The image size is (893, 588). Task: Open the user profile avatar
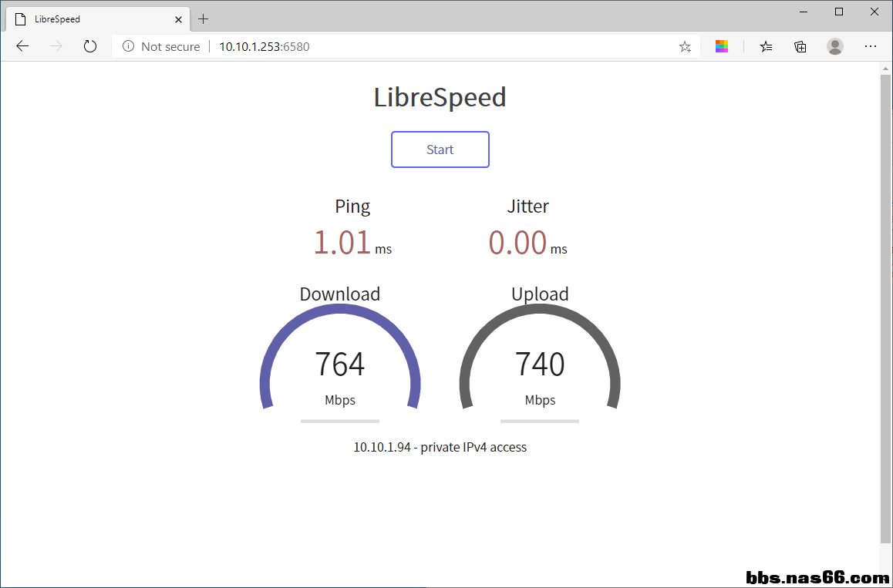pos(835,46)
